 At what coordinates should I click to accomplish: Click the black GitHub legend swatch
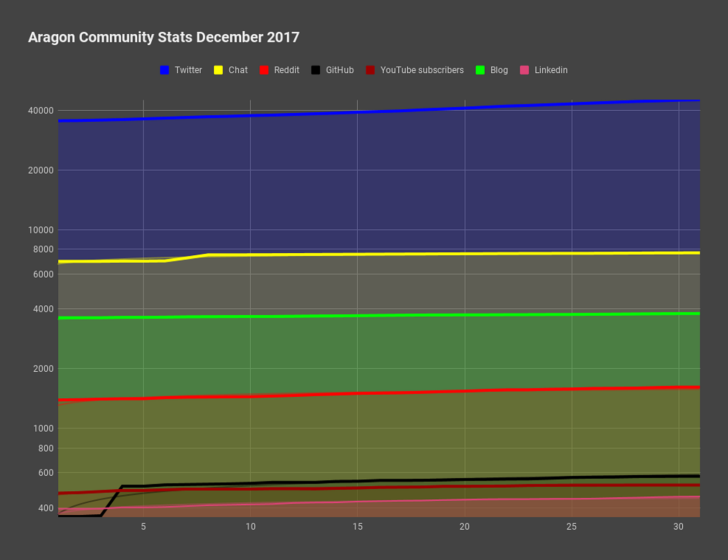point(316,70)
